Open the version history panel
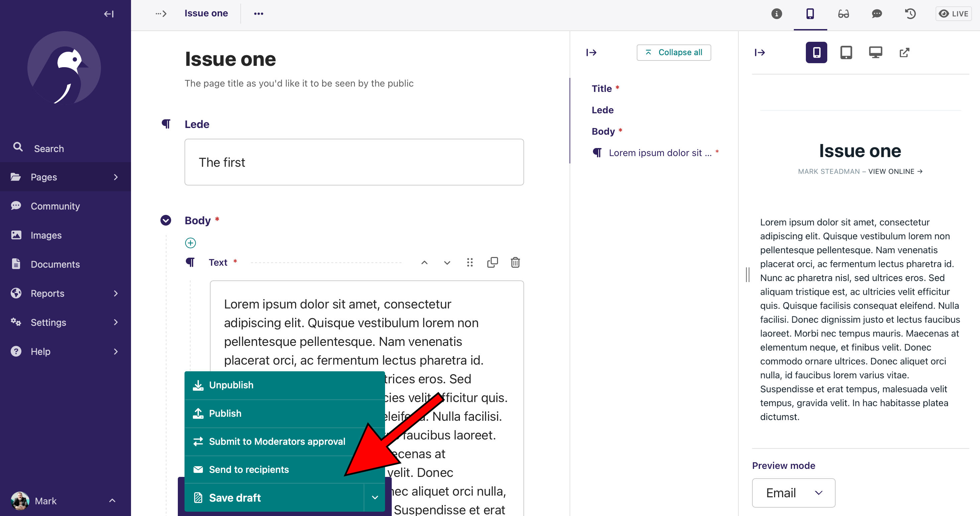 coord(910,14)
